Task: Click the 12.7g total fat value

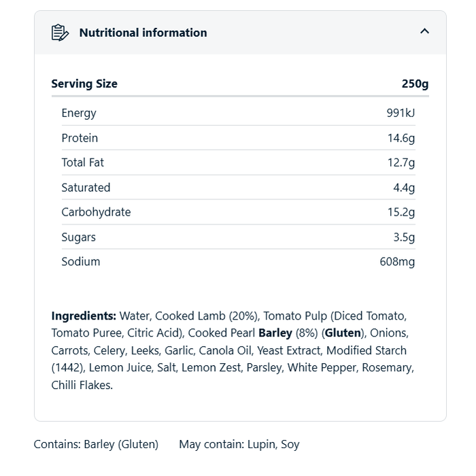Action: coord(401,163)
